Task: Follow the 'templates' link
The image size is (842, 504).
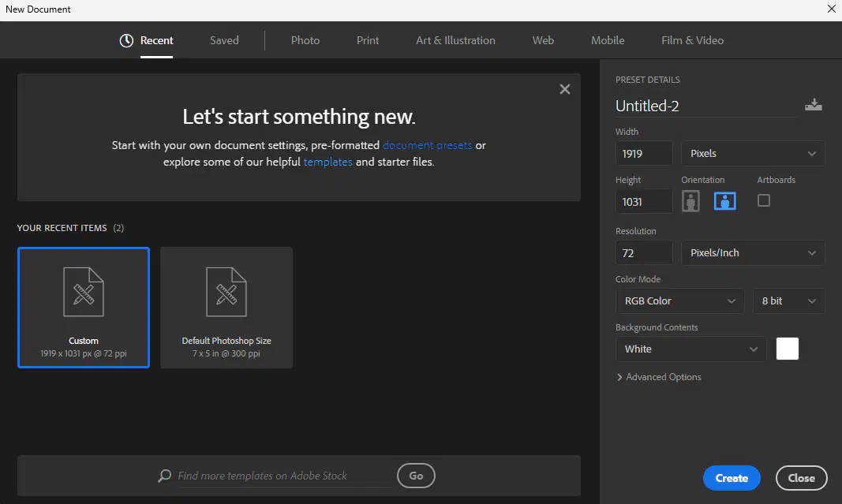Action: click(328, 162)
